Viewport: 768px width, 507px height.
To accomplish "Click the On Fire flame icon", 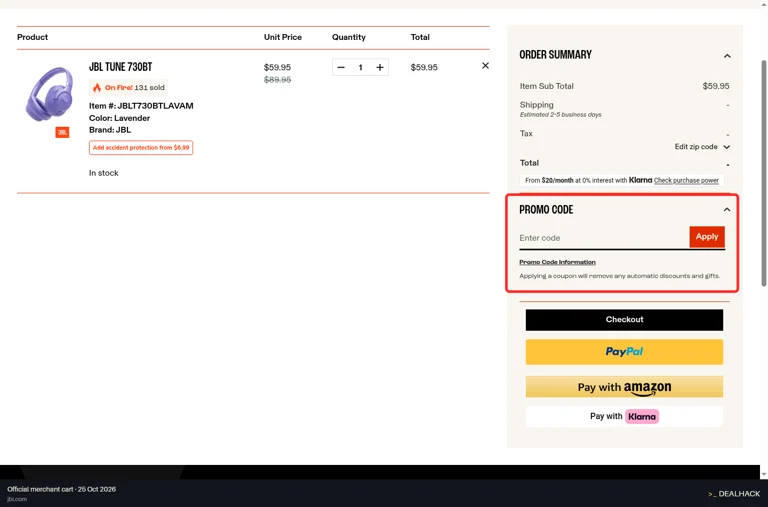I will [96, 88].
